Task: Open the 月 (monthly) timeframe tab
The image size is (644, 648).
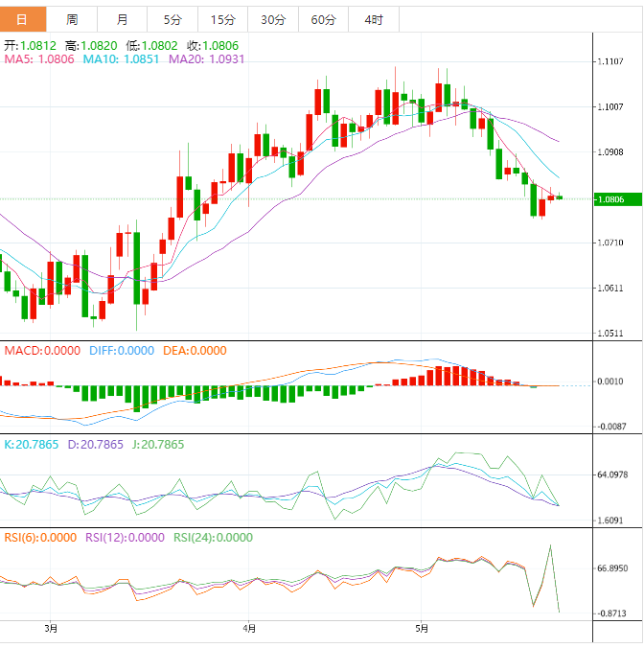Action: click(x=122, y=19)
